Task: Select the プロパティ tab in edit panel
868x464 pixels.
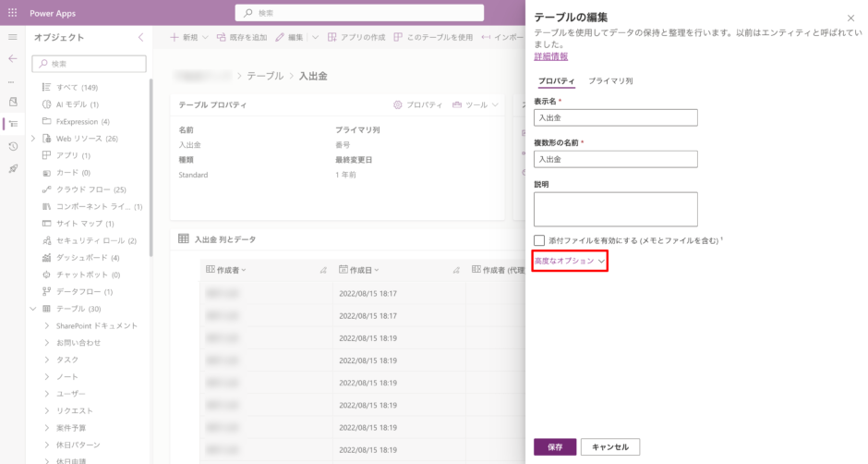Action: (556, 81)
